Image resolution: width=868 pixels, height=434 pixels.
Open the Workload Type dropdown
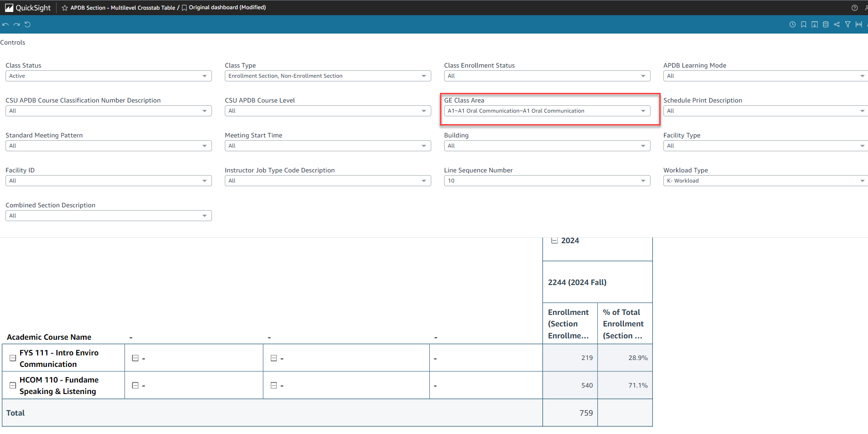(x=765, y=181)
